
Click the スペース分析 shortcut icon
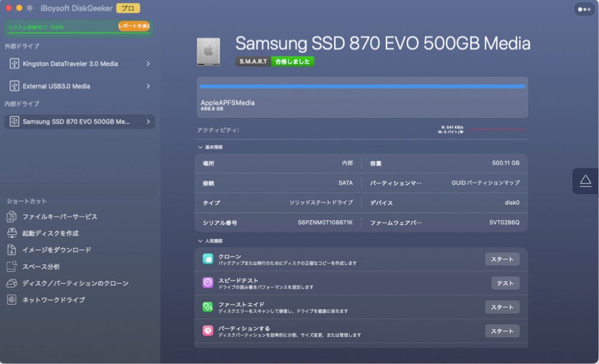[11, 266]
